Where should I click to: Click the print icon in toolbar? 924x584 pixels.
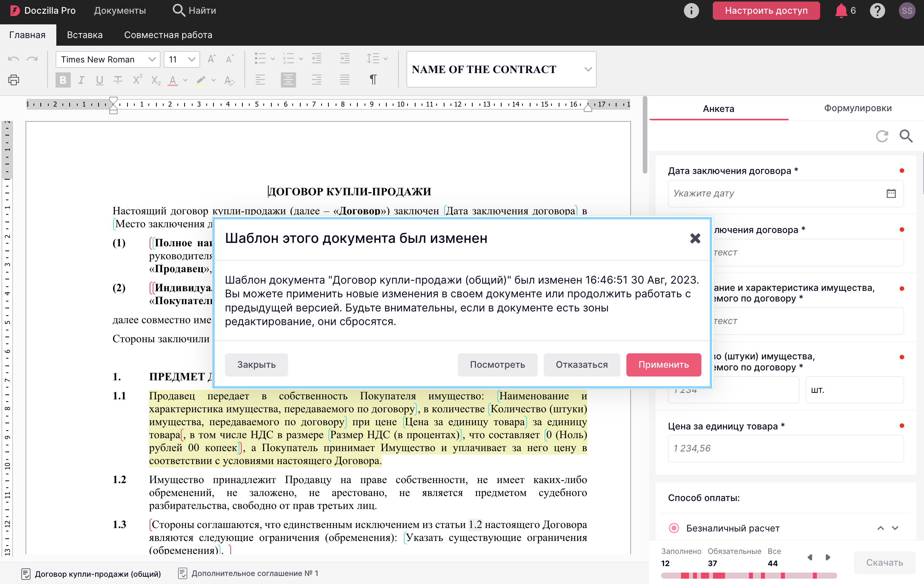point(14,80)
